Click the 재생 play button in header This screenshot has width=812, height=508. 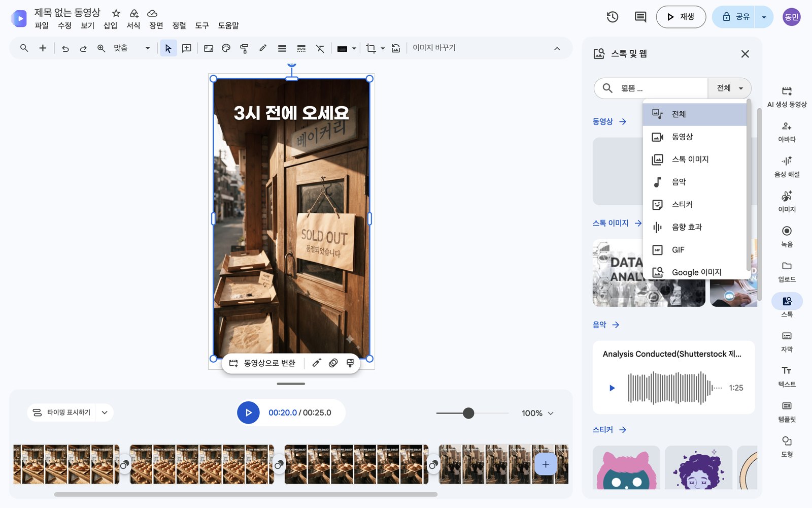point(681,17)
